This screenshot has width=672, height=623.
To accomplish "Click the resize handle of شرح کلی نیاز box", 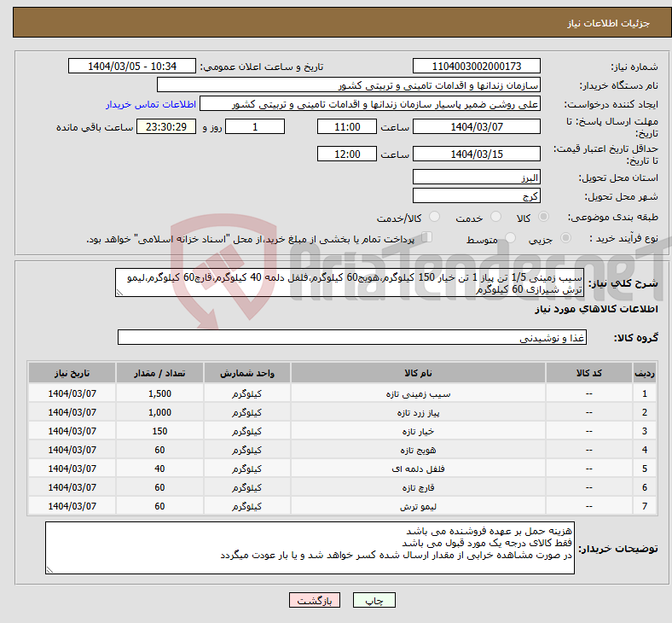I will pyautogui.click(x=119, y=293).
